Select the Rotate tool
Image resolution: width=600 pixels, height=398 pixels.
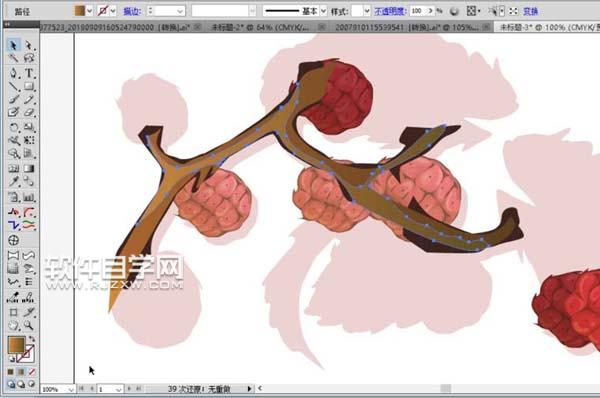coord(13,127)
